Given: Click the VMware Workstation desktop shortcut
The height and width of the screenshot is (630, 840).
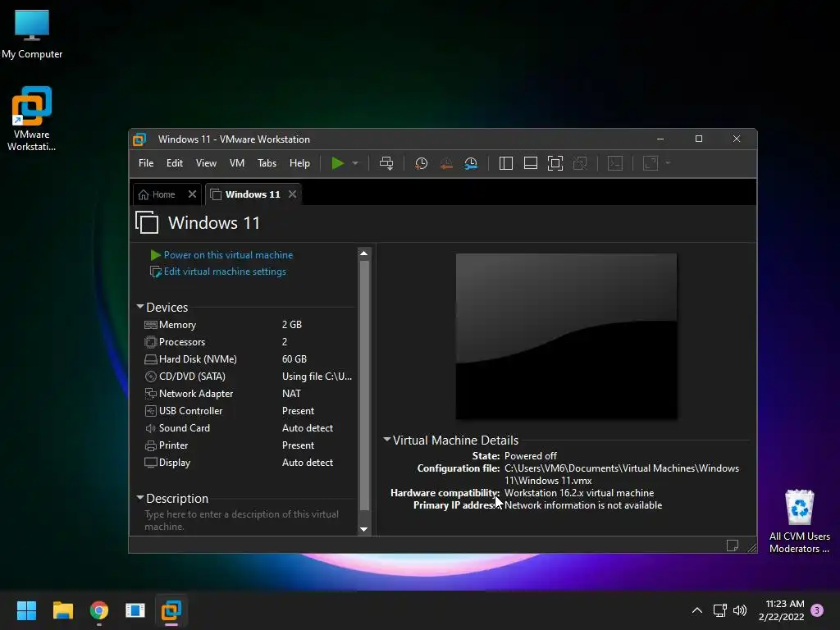Looking at the screenshot, I should coord(32,119).
